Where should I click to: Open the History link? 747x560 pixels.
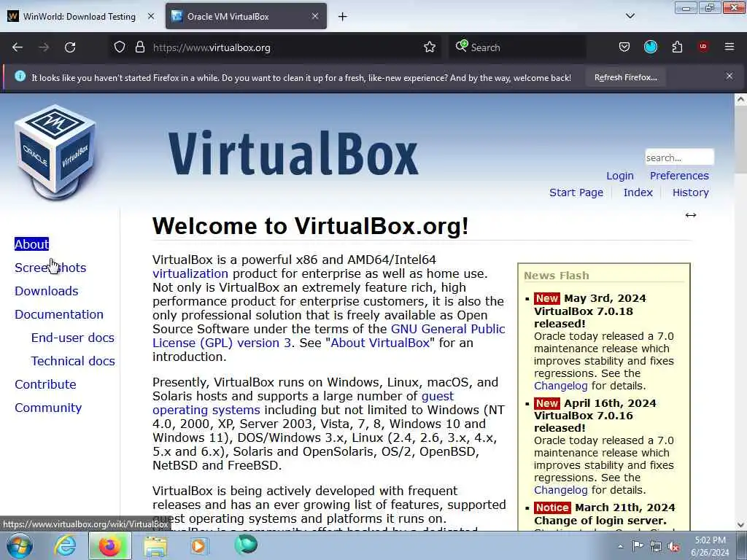(x=690, y=192)
